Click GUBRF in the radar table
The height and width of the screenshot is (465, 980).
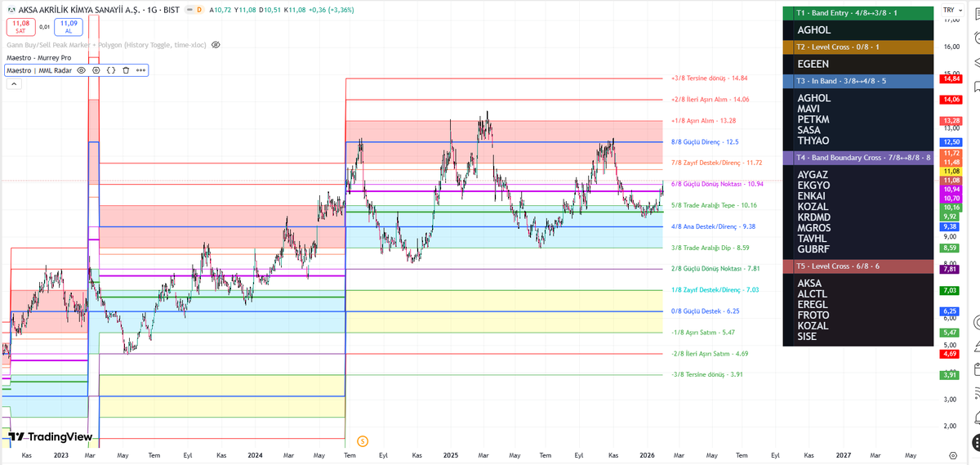coord(813,249)
